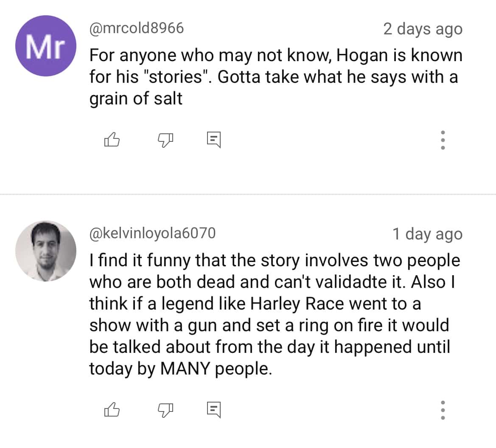Viewport: 496px width, 448px height.
Task: Click the phrase "grain of salt"
Action: [136, 99]
